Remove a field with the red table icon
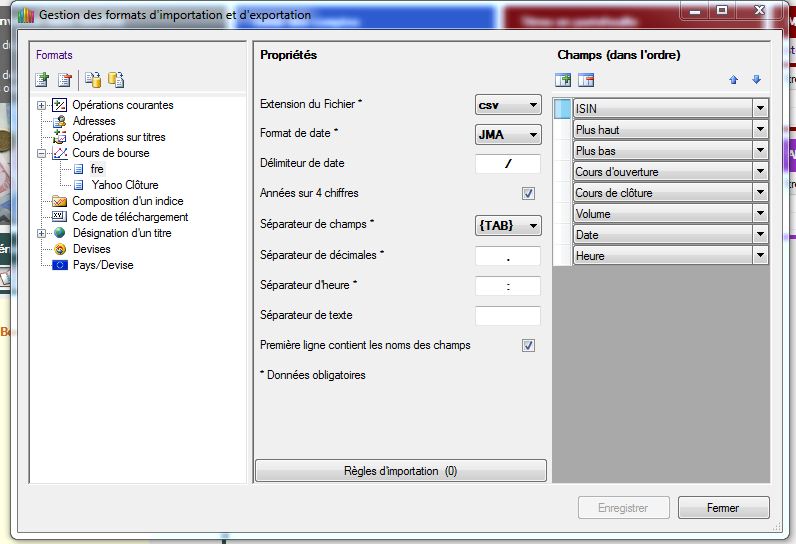Image resolution: width=796 pixels, height=544 pixels. pyautogui.click(x=586, y=80)
